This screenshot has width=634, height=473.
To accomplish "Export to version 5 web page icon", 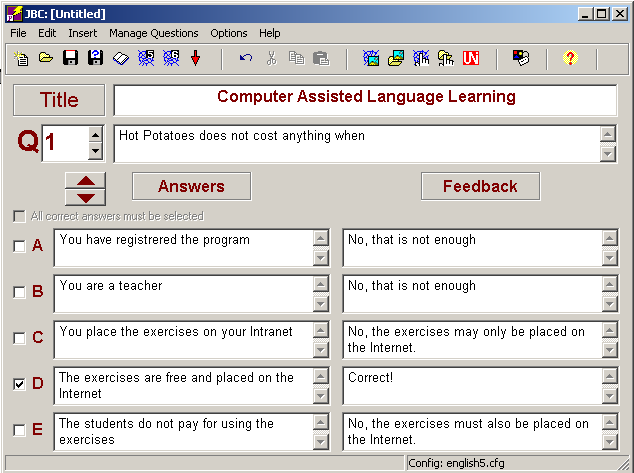I will point(146,58).
